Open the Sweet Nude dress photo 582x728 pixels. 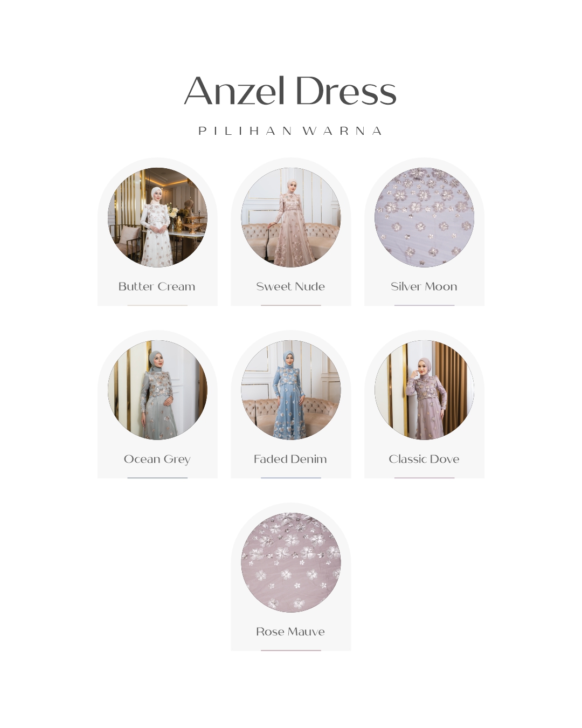pos(291,217)
